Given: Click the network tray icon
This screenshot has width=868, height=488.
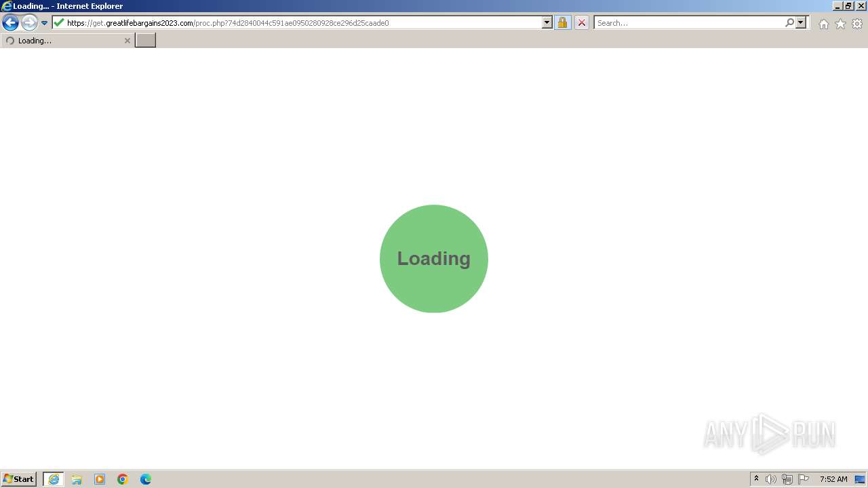Looking at the screenshot, I should coord(787,479).
